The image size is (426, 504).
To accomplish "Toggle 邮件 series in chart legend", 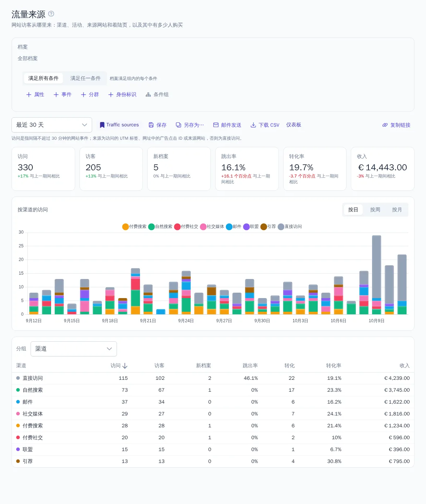I will (234, 226).
